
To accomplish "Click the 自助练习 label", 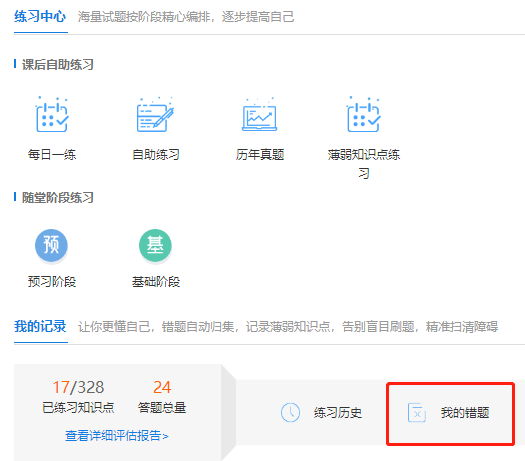I will click(156, 155).
